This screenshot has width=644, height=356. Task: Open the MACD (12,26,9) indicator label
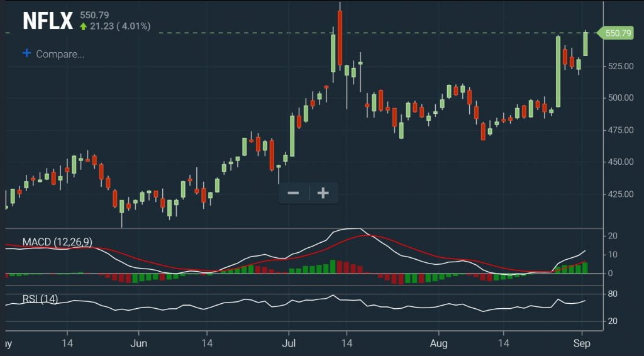pos(57,242)
